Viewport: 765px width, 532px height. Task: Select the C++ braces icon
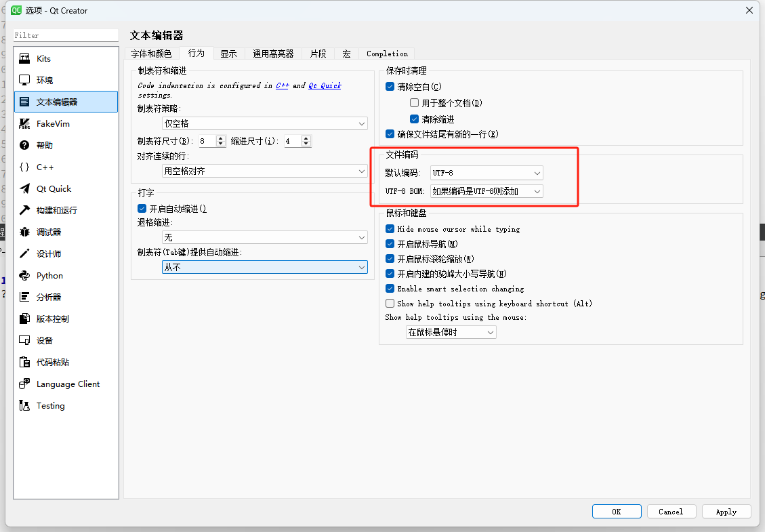24,167
